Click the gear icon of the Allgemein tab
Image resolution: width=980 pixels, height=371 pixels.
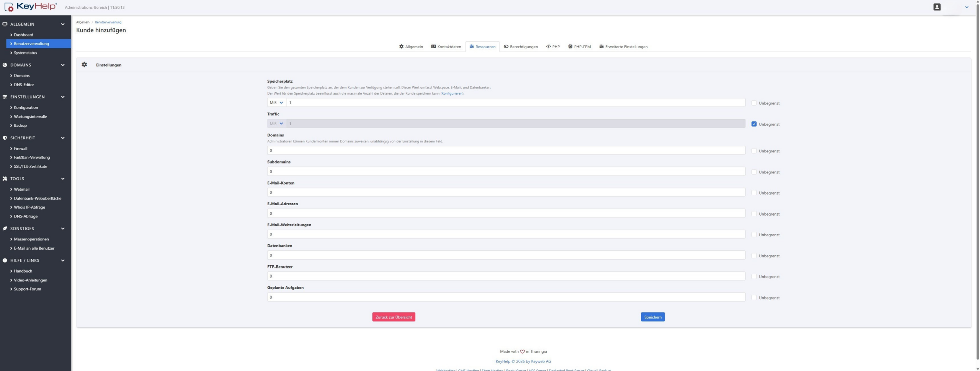(401, 46)
